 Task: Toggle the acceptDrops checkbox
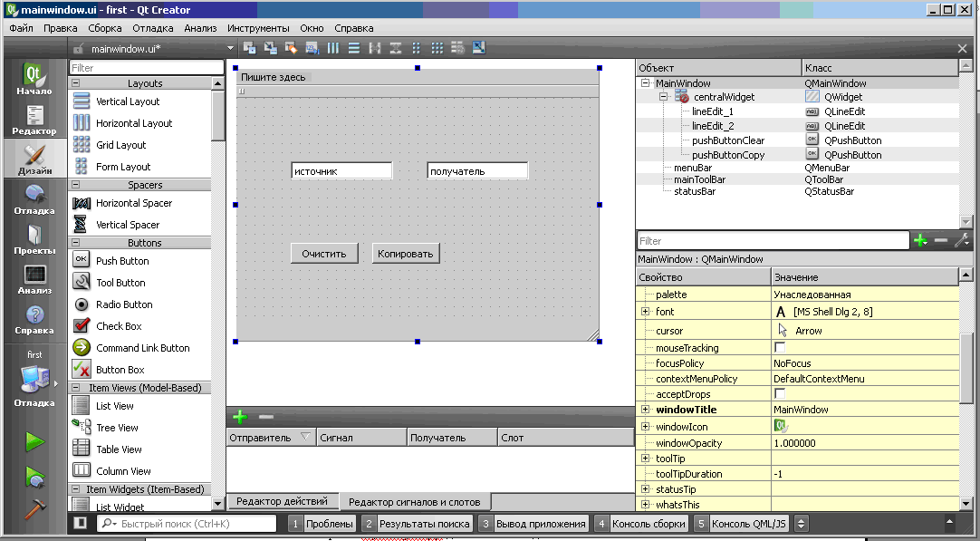(779, 393)
